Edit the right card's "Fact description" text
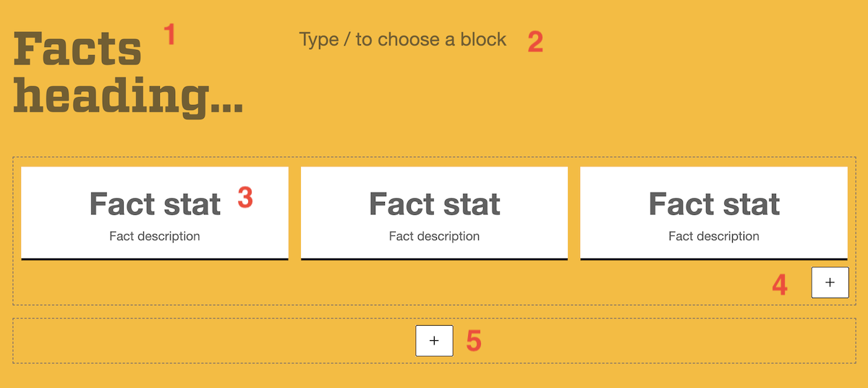Viewport: 868px width, 388px height. coord(714,236)
